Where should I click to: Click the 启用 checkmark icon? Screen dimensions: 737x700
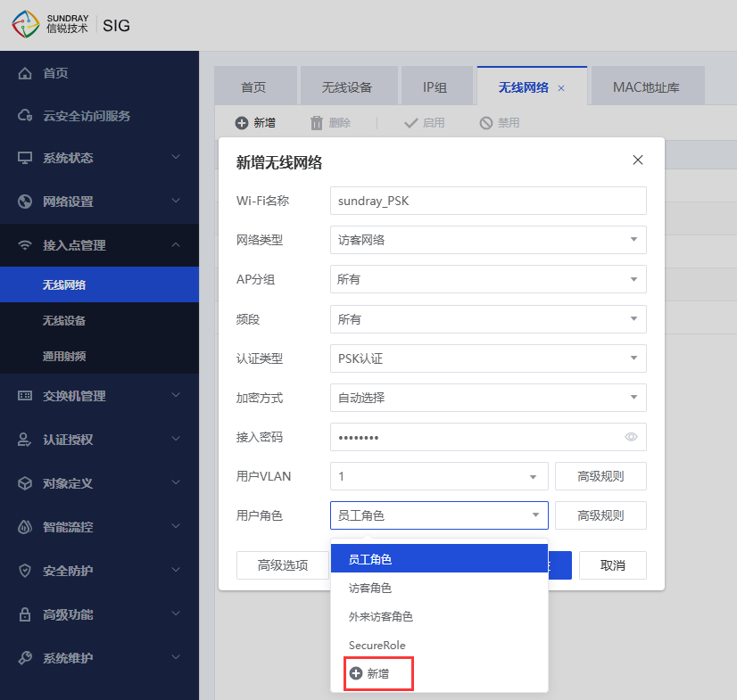coord(410,123)
